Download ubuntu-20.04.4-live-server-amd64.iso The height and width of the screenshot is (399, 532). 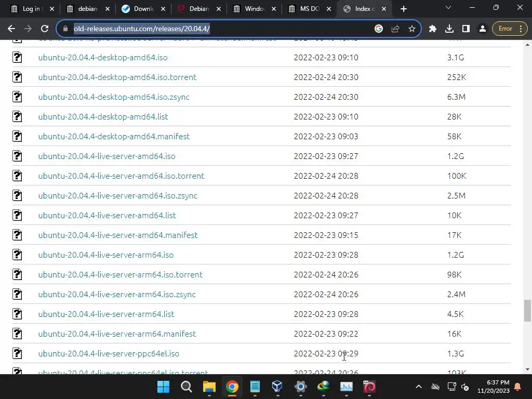tap(107, 156)
